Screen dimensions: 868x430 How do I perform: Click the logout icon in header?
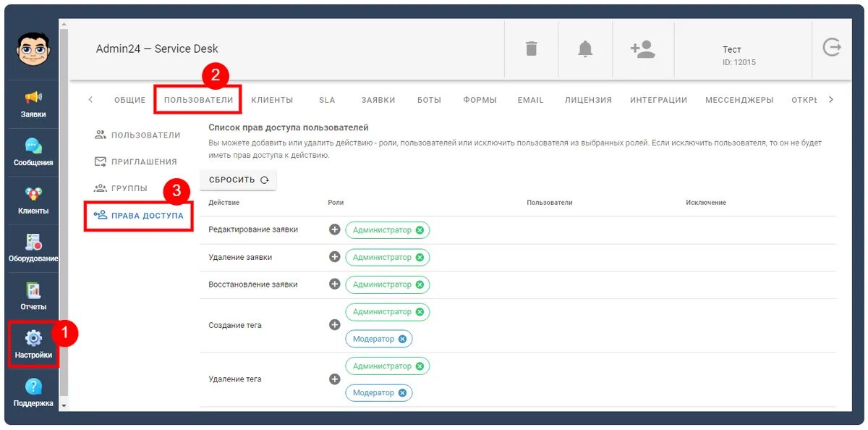click(832, 48)
